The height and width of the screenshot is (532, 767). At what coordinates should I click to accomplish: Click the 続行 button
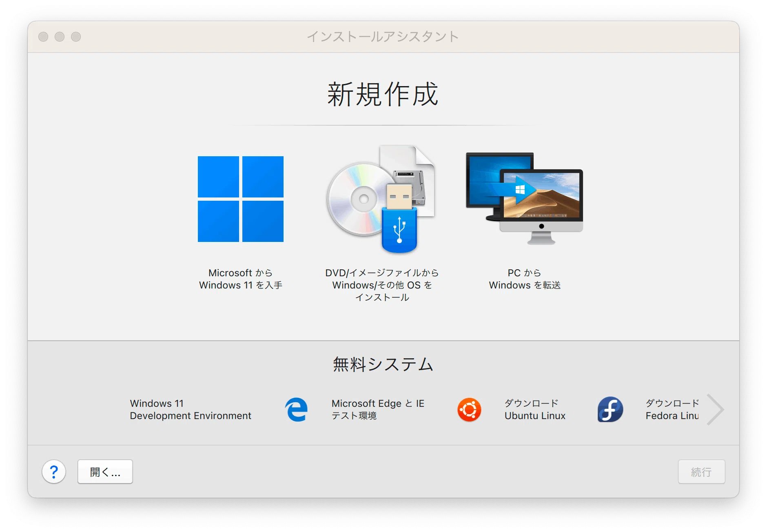(x=701, y=472)
